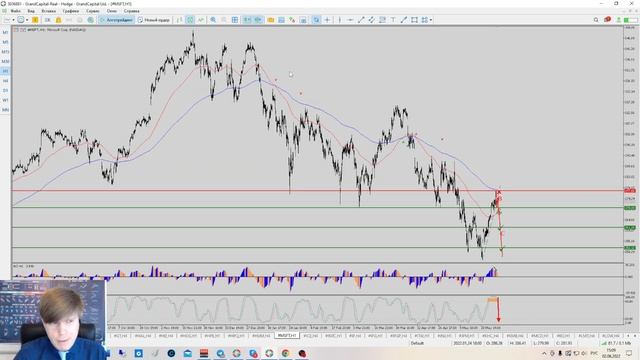The width and height of the screenshot is (640, 360).
Task: Click the Profiles toolbar icon
Action: 21,20
